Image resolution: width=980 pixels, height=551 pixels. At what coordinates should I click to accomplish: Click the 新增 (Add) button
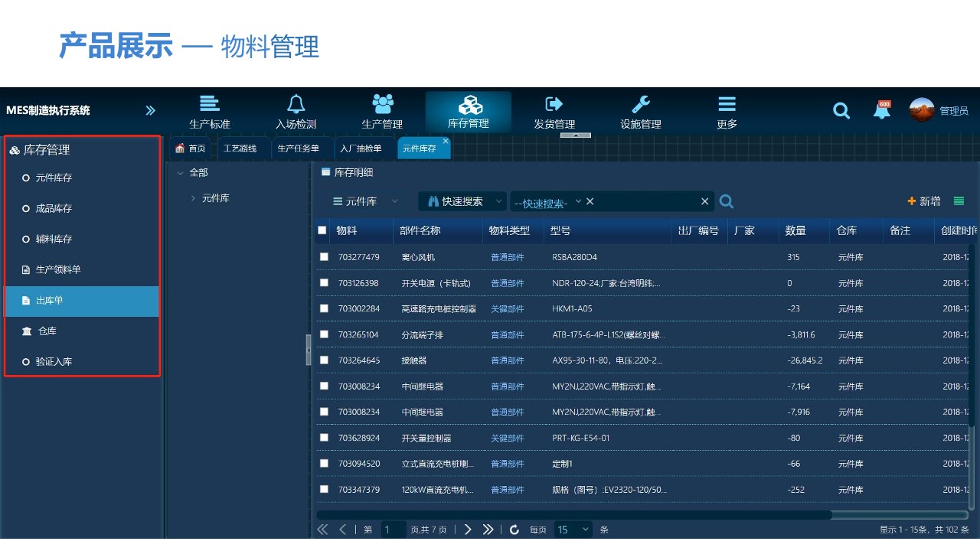(x=923, y=201)
